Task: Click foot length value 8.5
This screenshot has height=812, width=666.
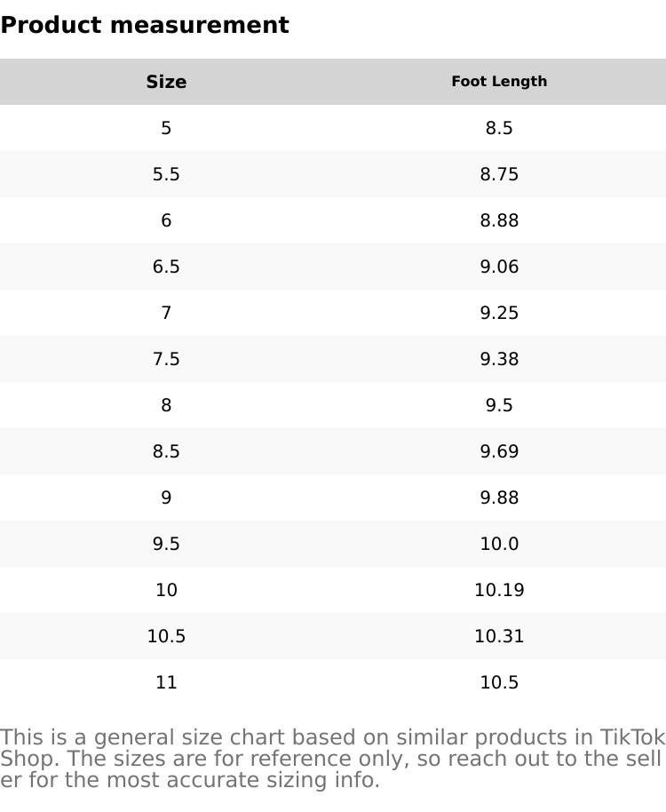Action: coord(499,128)
